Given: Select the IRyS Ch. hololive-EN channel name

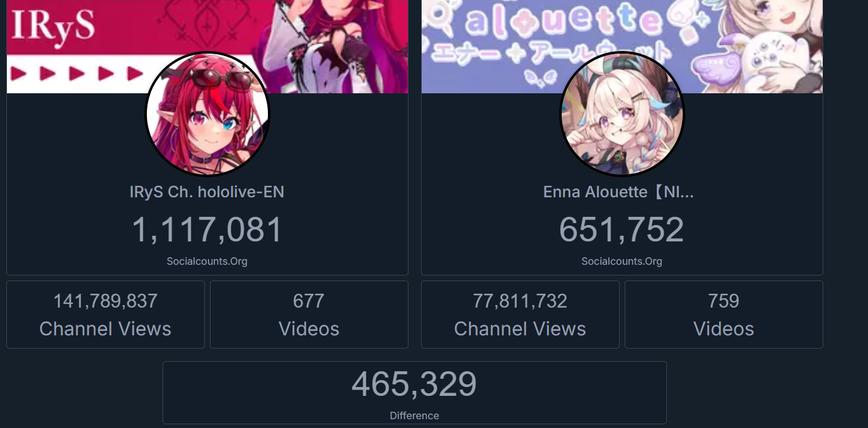Looking at the screenshot, I should click(x=207, y=192).
